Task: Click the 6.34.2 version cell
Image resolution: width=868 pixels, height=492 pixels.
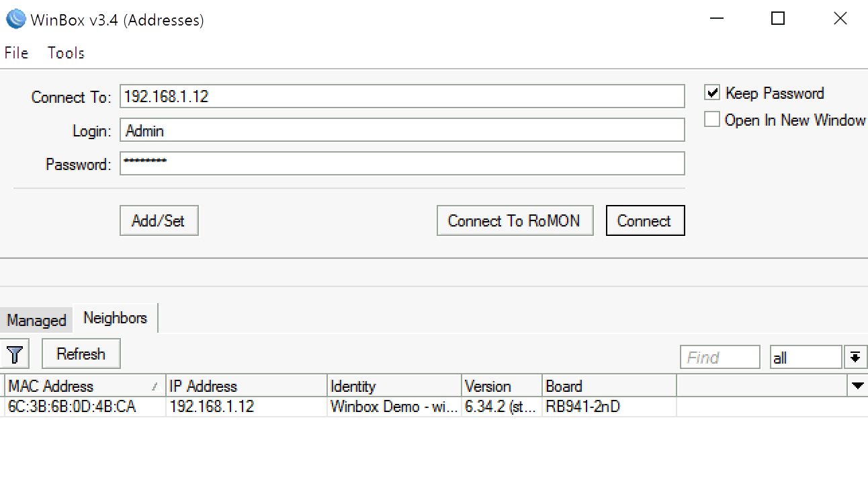Action: pos(502,407)
